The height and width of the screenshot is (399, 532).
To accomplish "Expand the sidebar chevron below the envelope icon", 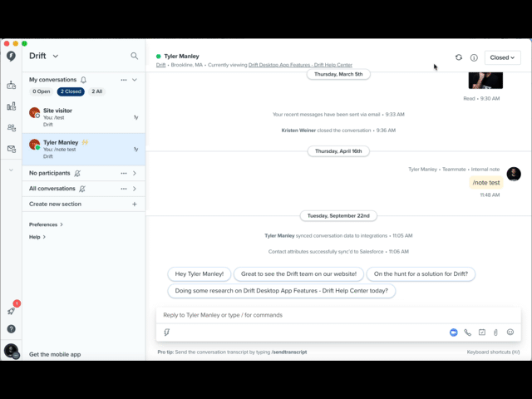I will click(x=11, y=170).
